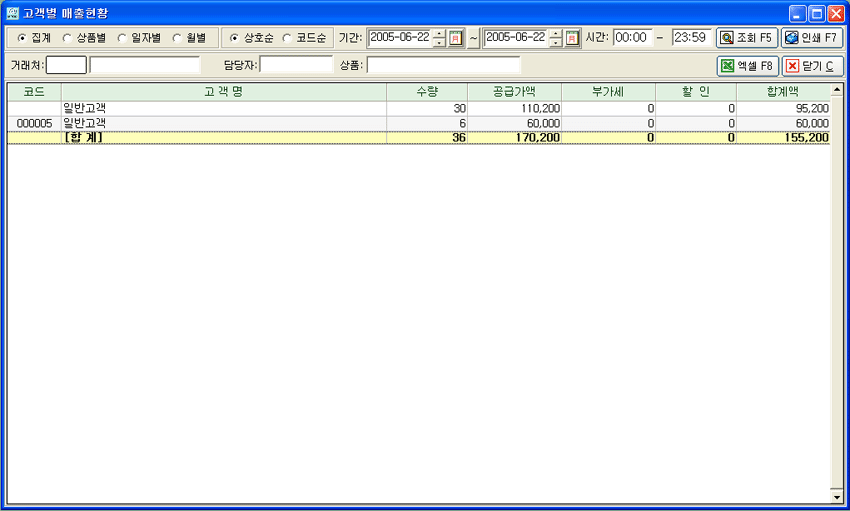
Task: Click the 닫기 C close button
Action: [813, 66]
